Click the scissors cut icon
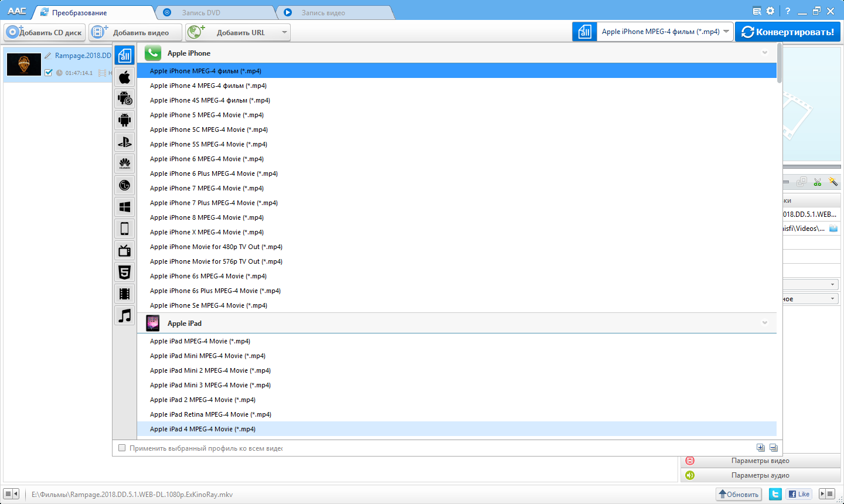Screen dimensions: 844x504 pos(817,182)
